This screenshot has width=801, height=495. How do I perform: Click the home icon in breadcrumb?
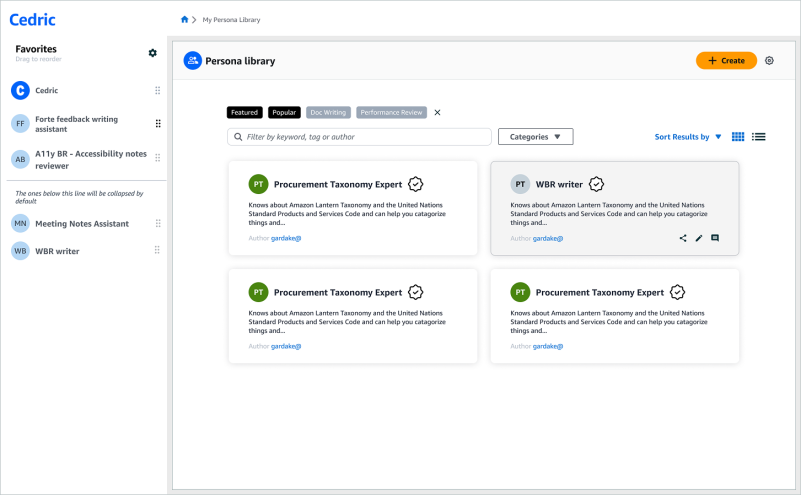point(184,20)
